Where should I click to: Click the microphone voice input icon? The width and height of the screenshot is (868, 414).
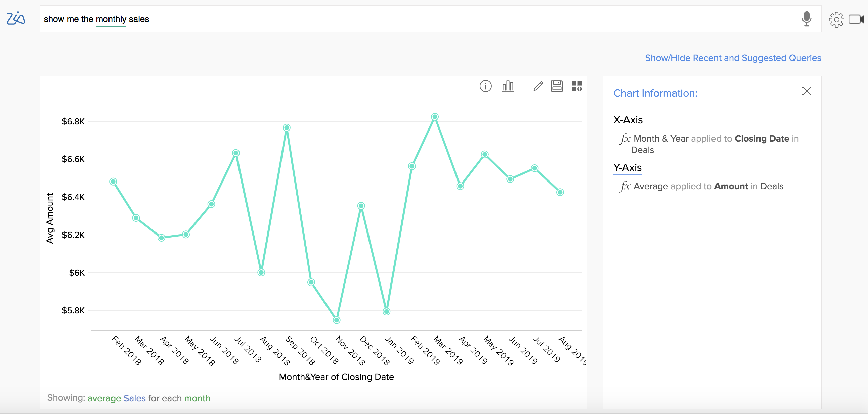[806, 19]
